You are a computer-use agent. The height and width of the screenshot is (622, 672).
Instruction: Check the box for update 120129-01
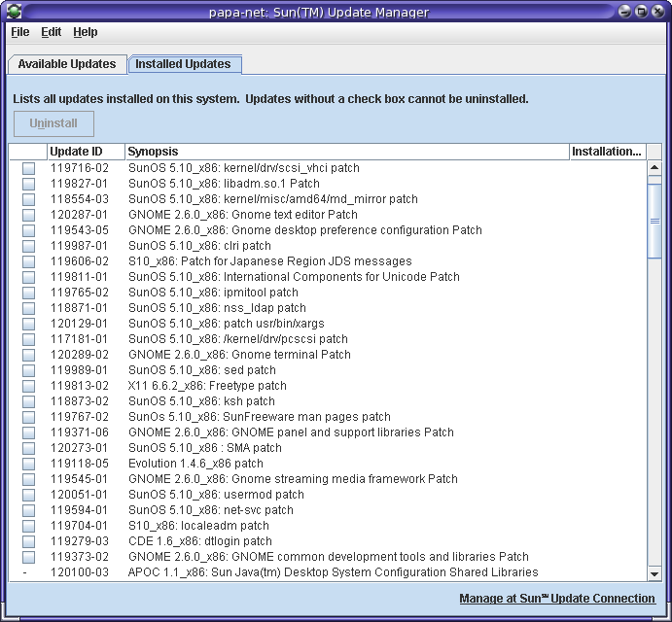[x=29, y=324]
